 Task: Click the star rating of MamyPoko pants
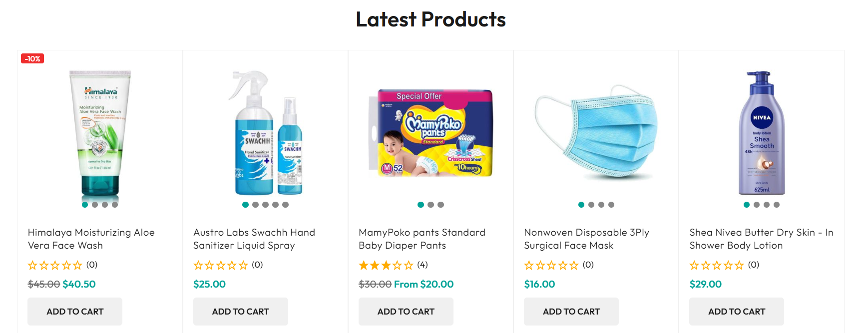coord(386,265)
